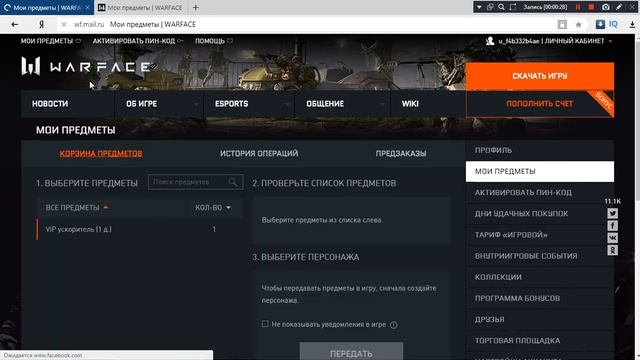Open 'ТАРИФ «ИГРОВОЙ»' in the sidebar

540,235
